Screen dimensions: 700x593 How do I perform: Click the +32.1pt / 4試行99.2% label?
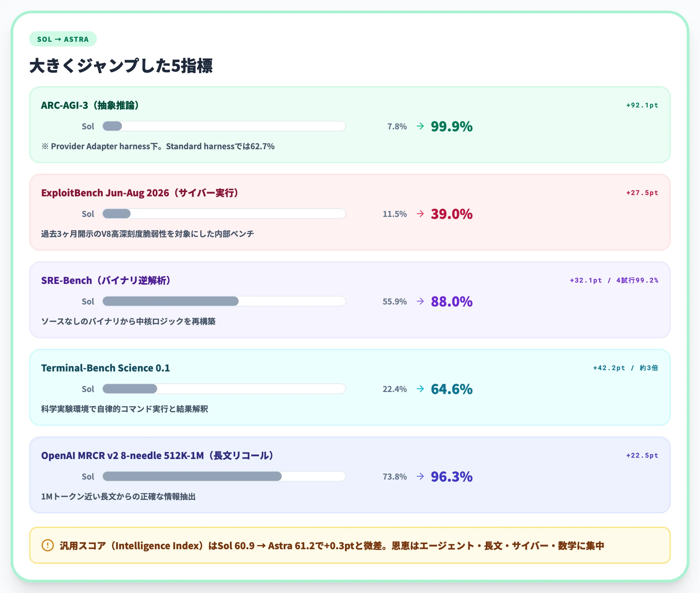point(614,280)
